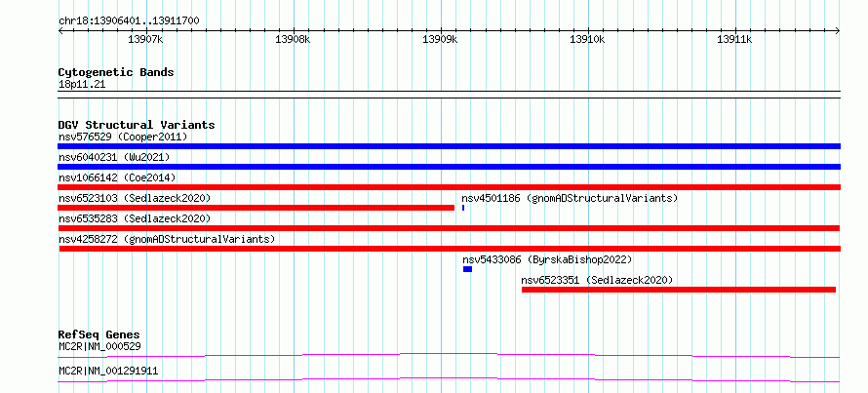
Task: Click the nsv6040231 (Wu2021) blue variant bar
Action: 449,167
